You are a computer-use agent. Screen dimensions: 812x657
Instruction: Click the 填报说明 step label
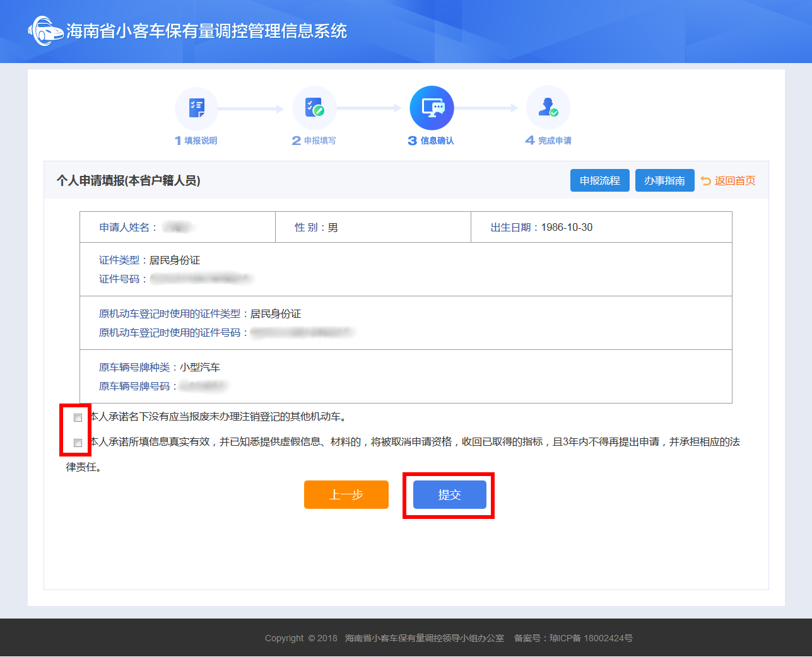[x=201, y=141]
